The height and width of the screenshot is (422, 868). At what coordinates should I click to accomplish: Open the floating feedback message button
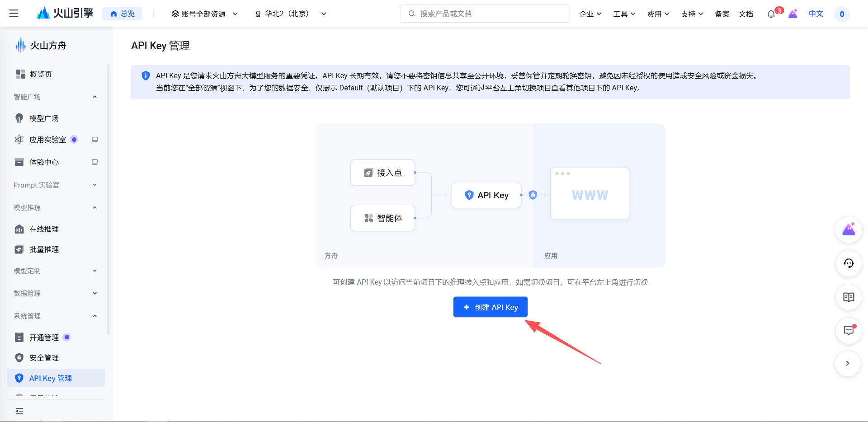pyautogui.click(x=848, y=331)
